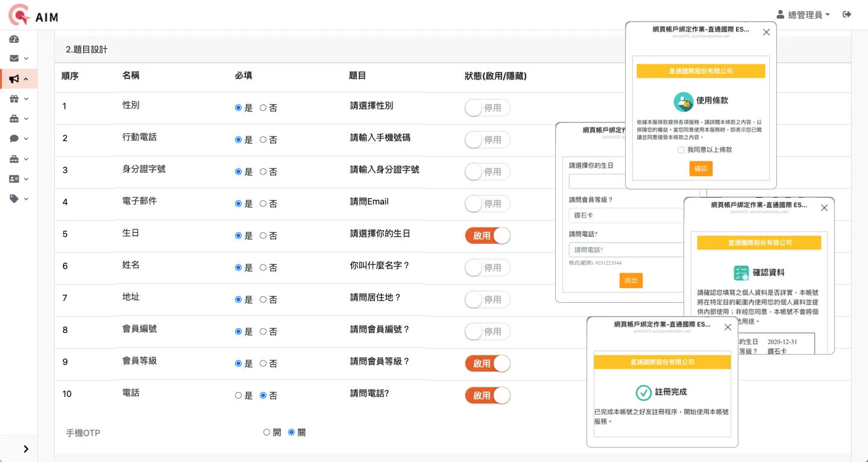Turn 手機OTP to 開
Viewport: 868px width, 462px height.
tap(266, 432)
